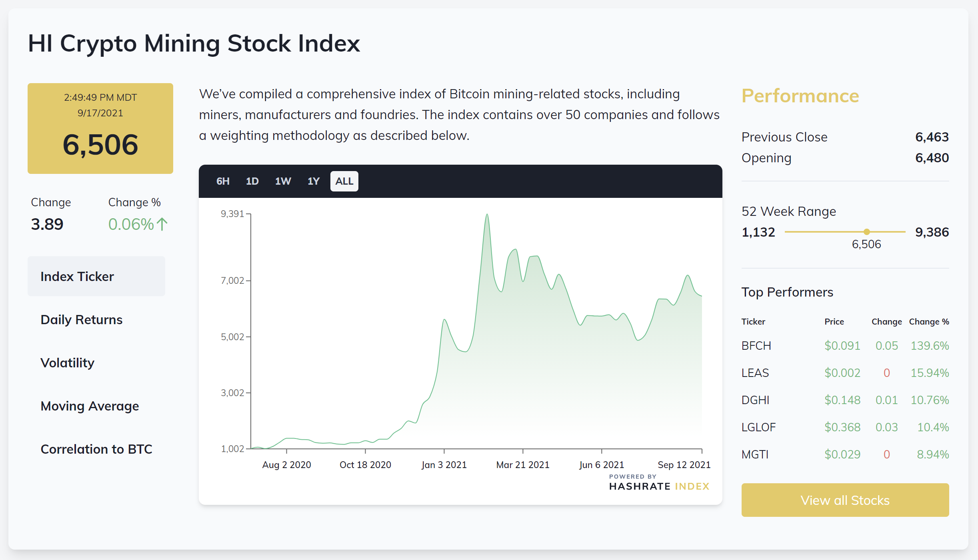Open the LEAS ticker row
The height and width of the screenshot is (560, 978).
pos(755,373)
